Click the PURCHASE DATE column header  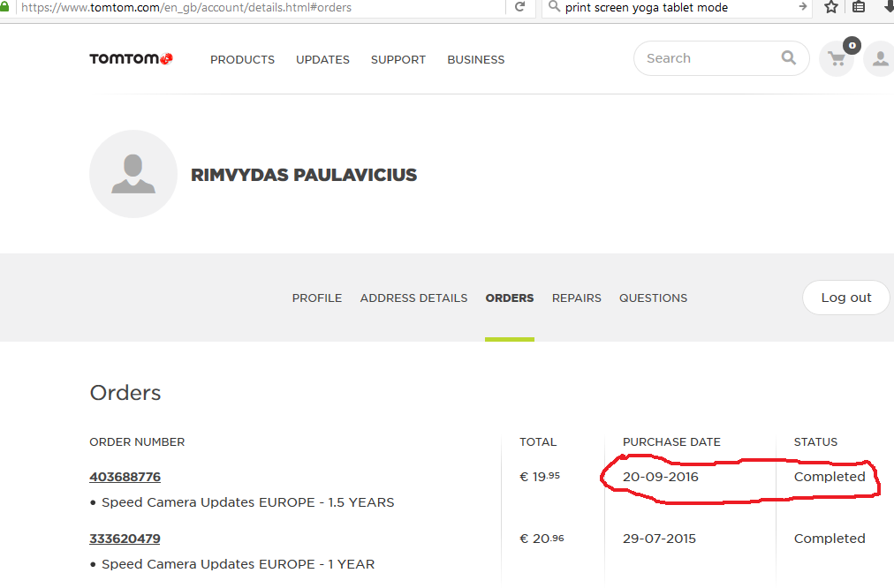671,442
